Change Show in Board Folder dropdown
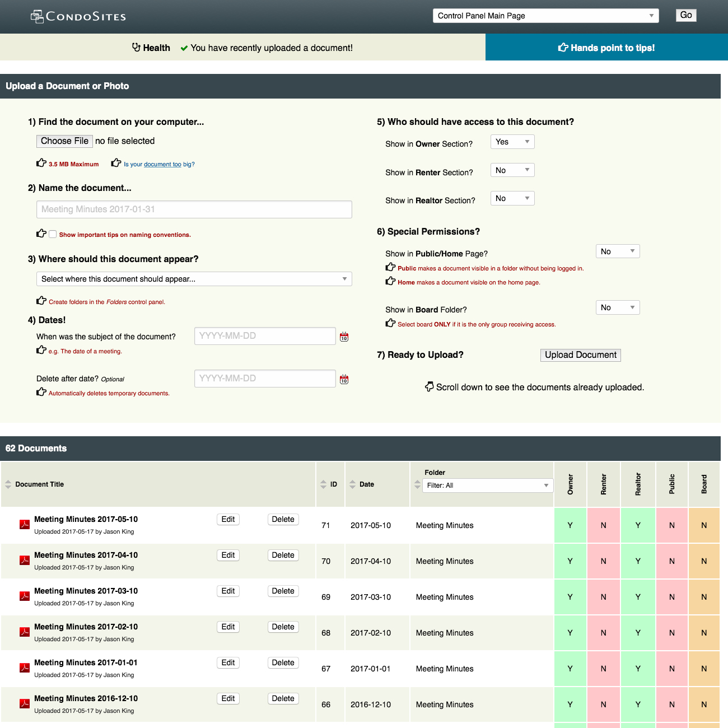728x728 pixels. point(617,307)
